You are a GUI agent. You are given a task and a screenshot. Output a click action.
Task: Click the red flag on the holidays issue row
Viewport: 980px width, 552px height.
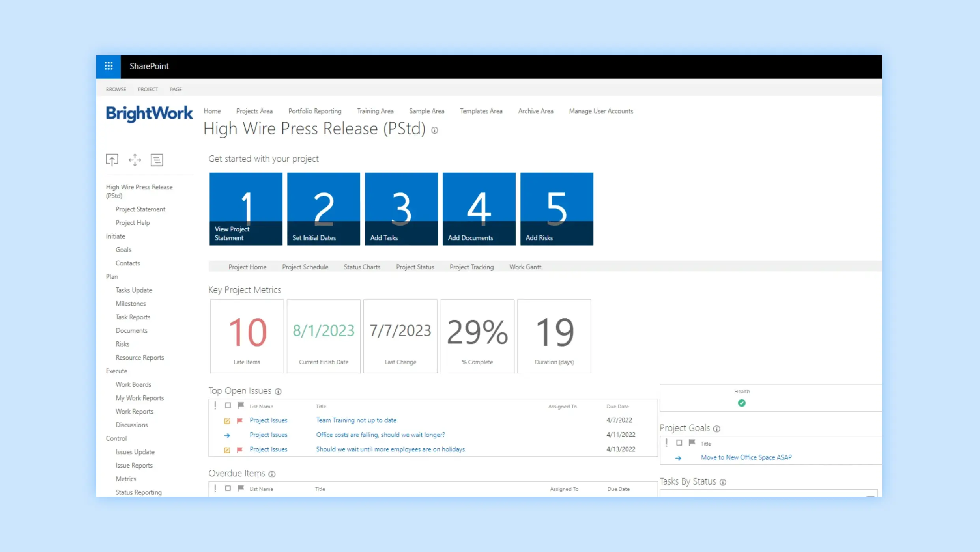point(239,449)
